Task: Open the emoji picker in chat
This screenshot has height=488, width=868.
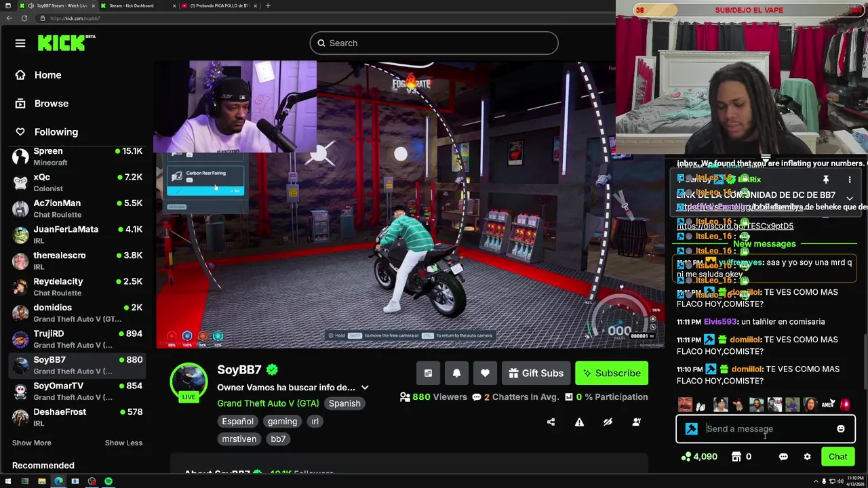Action: click(840, 429)
